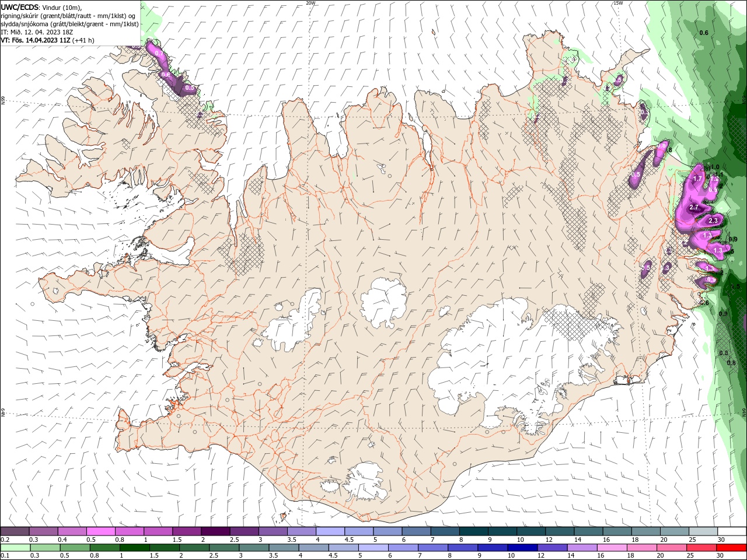747x560 pixels.
Task: Pick the violet lower swatch between 14 and 16
Action: click(581, 548)
